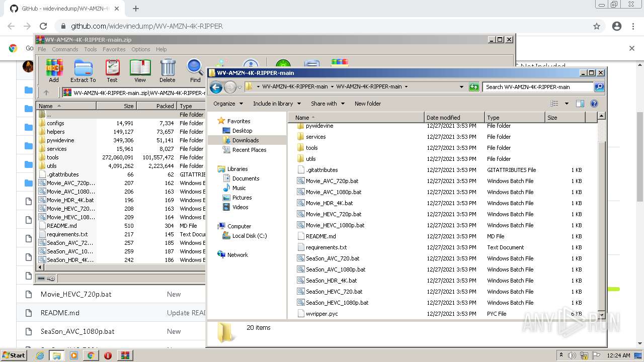This screenshot has height=362, width=644.
Task: Select Downloads in navigation pane
Action: click(246, 140)
